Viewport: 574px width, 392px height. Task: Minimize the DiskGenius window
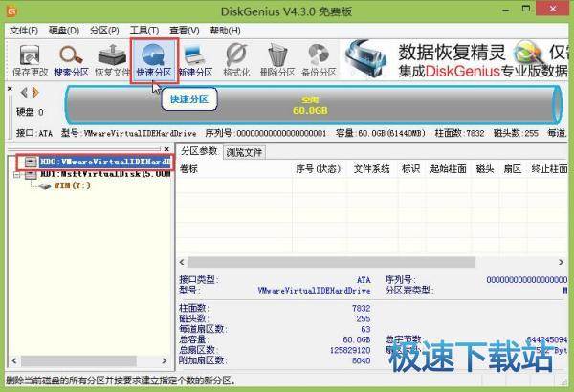(x=506, y=10)
